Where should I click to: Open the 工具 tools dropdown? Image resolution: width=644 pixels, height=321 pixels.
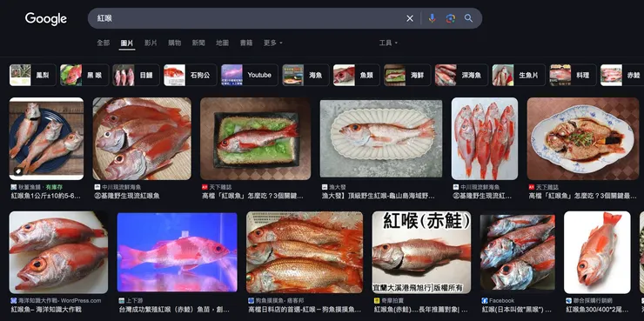[388, 43]
